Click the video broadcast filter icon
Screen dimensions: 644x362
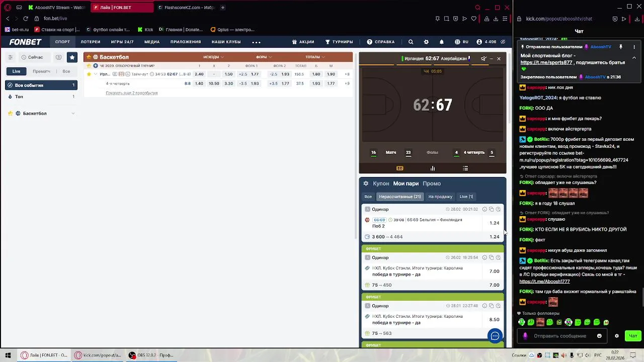pos(58,57)
